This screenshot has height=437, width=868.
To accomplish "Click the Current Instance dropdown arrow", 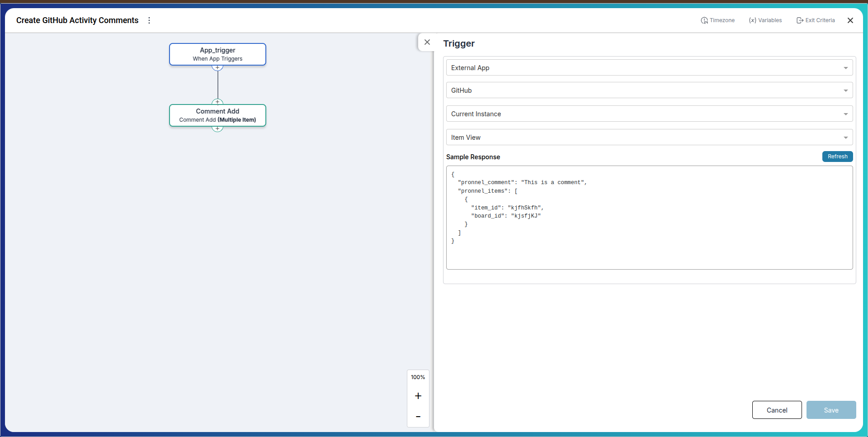I will (845, 114).
